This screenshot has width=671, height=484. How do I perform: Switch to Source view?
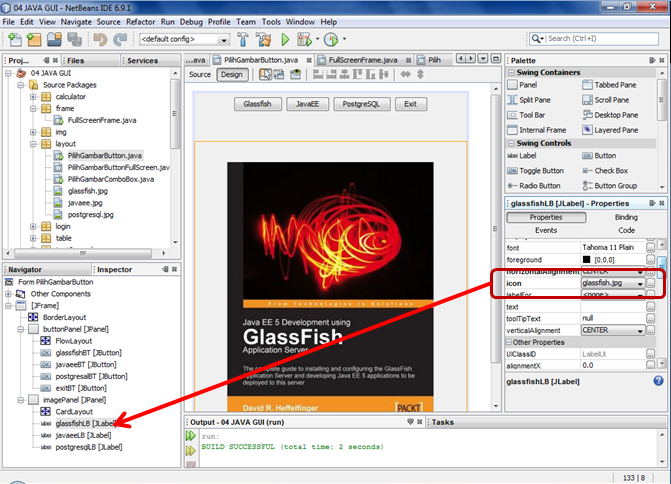pyautogui.click(x=200, y=74)
